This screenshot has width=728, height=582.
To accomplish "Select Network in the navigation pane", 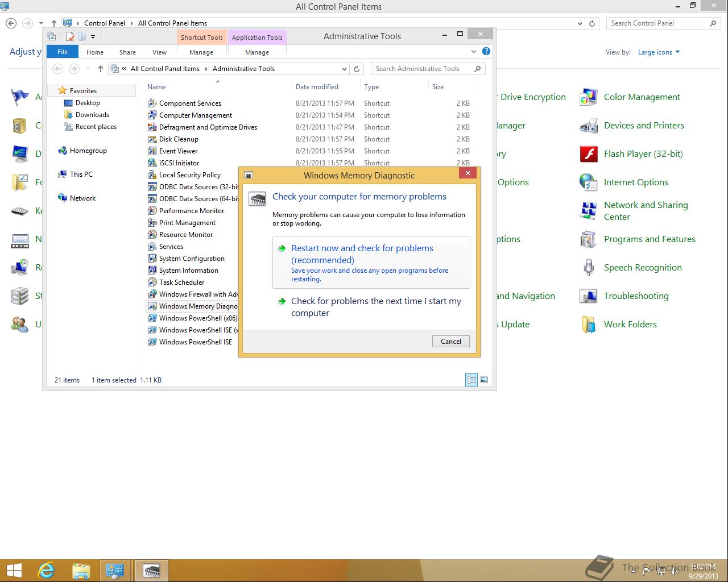I will pyautogui.click(x=82, y=198).
